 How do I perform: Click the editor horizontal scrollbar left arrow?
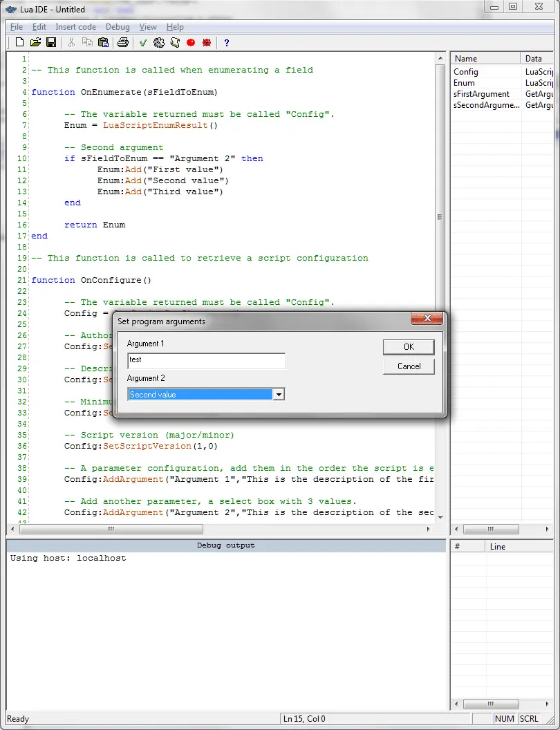(x=14, y=529)
